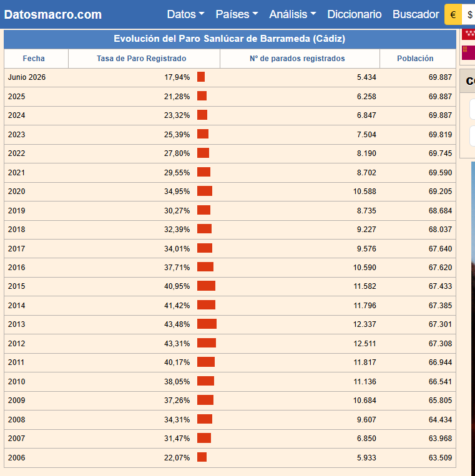Select the 37,71% rate for 2016
The height and width of the screenshot is (476, 475).
(177, 268)
